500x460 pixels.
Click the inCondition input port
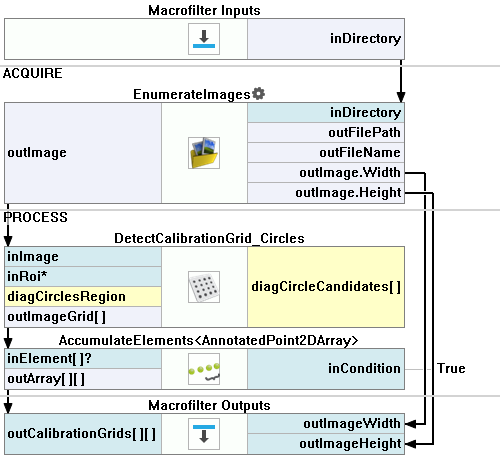click(x=326, y=369)
